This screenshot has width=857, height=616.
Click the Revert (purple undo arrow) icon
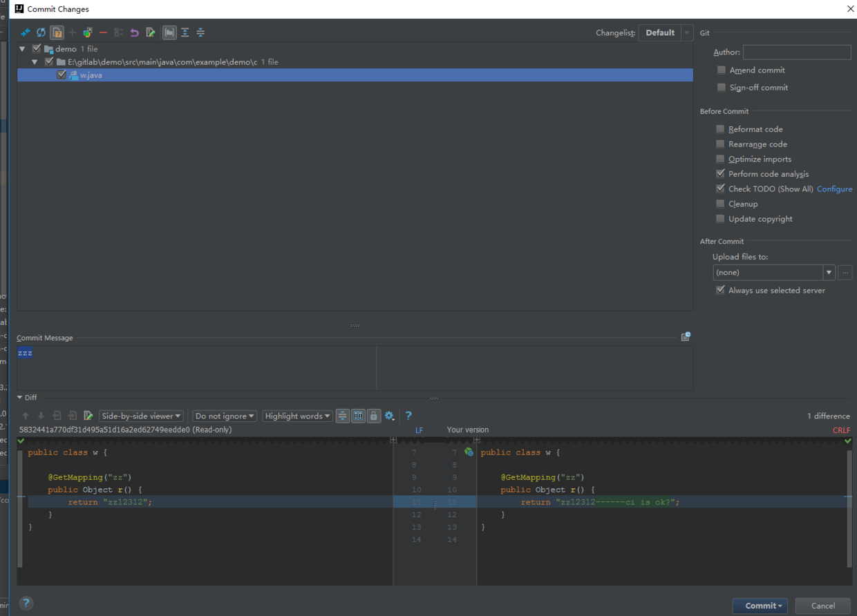[x=134, y=32]
